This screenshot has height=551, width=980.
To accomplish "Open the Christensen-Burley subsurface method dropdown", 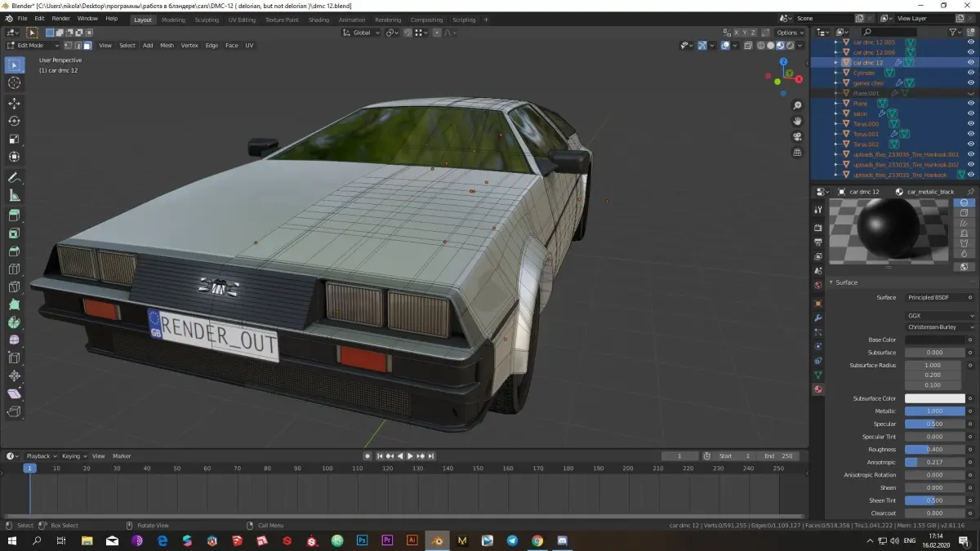I will (940, 327).
